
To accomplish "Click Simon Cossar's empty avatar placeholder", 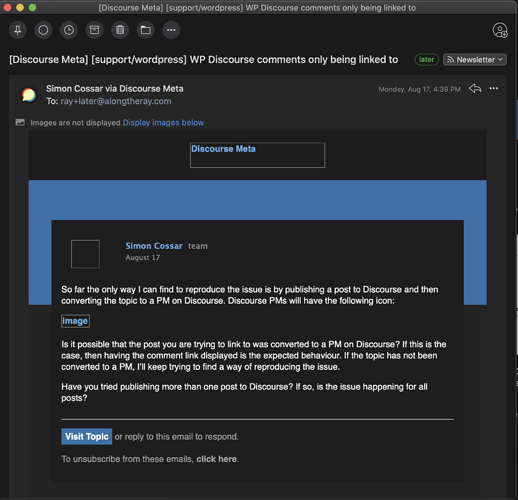I will pyautogui.click(x=85, y=254).
